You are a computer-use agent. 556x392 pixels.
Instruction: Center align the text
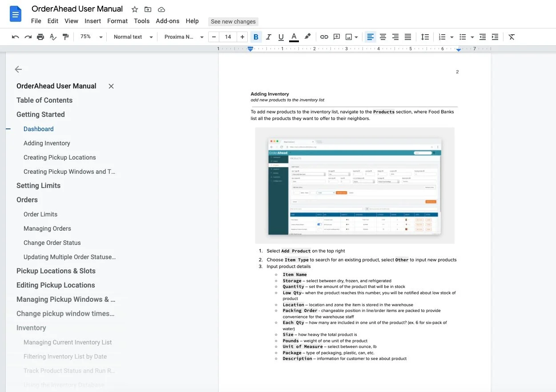pyautogui.click(x=383, y=37)
